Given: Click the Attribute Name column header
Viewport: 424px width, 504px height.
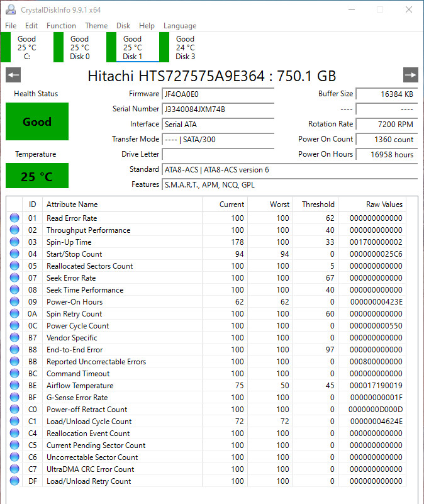Looking at the screenshot, I should click(123, 204).
